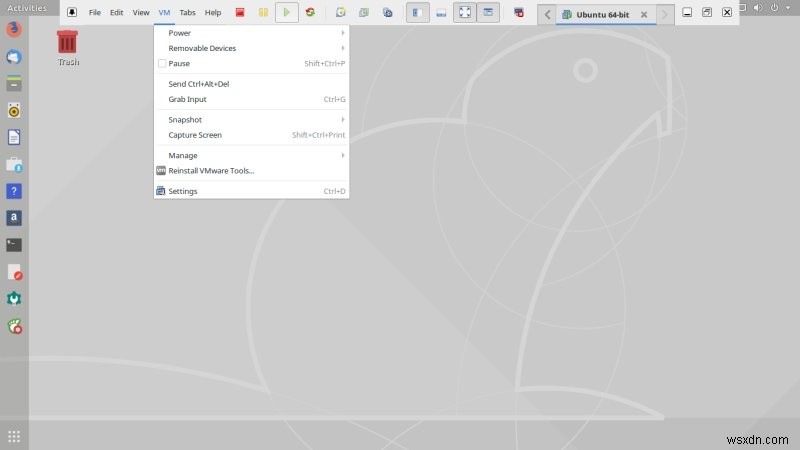
Task: Choose Capture Screen menu entry
Action: point(251,135)
